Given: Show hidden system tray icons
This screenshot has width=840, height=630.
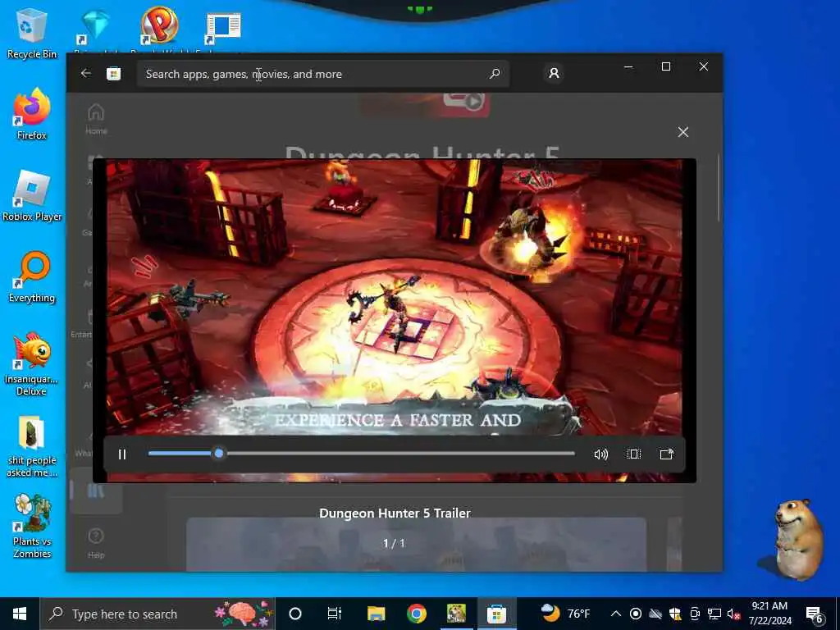Looking at the screenshot, I should pos(616,614).
